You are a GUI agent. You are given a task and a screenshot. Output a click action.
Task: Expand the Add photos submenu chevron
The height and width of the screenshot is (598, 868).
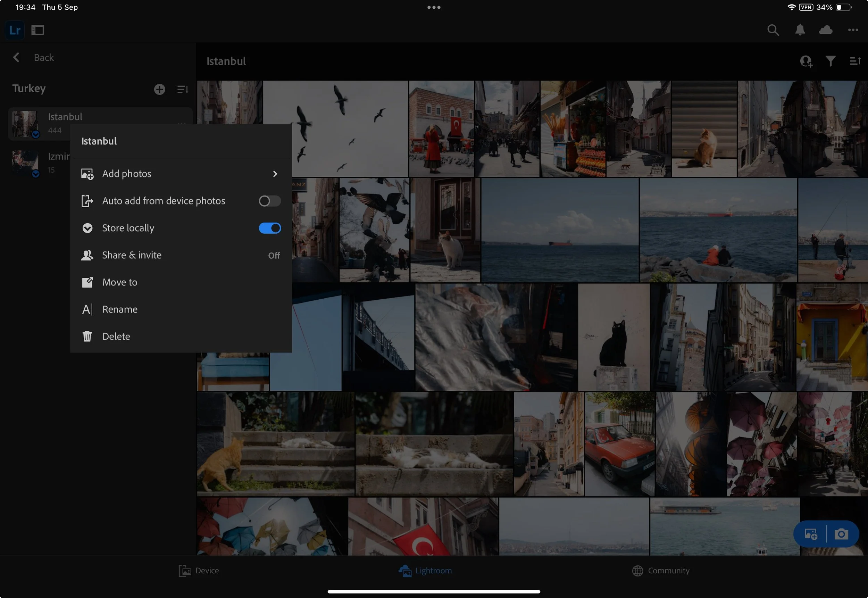click(x=275, y=174)
